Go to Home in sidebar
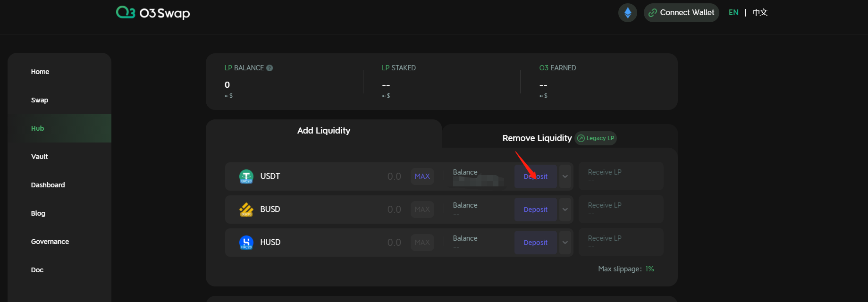868x302 pixels. (x=40, y=72)
